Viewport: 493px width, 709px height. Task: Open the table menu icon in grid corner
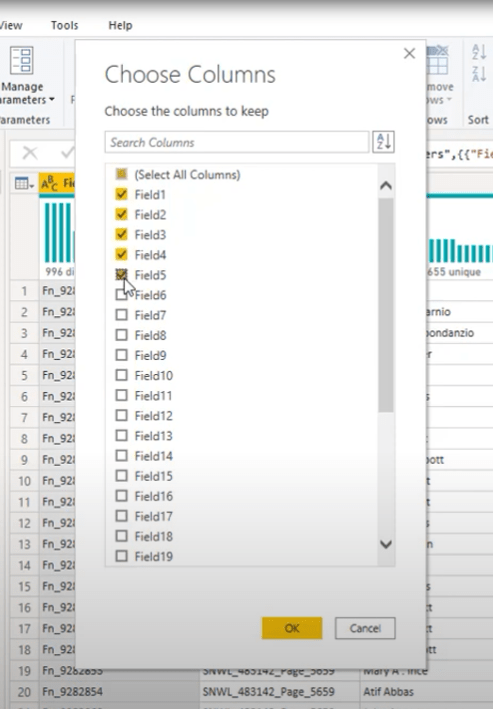pos(21,183)
